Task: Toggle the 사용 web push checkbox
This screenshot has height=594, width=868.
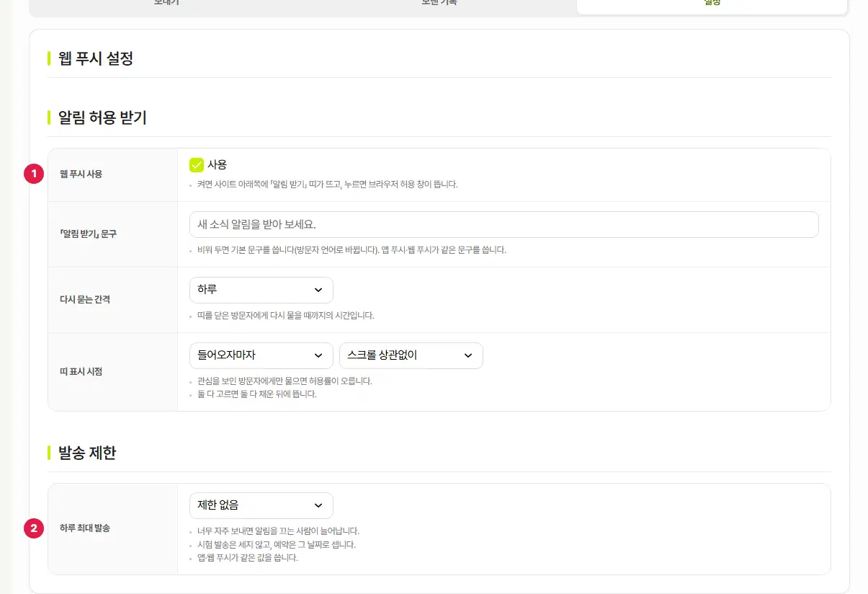Action: coord(197,165)
